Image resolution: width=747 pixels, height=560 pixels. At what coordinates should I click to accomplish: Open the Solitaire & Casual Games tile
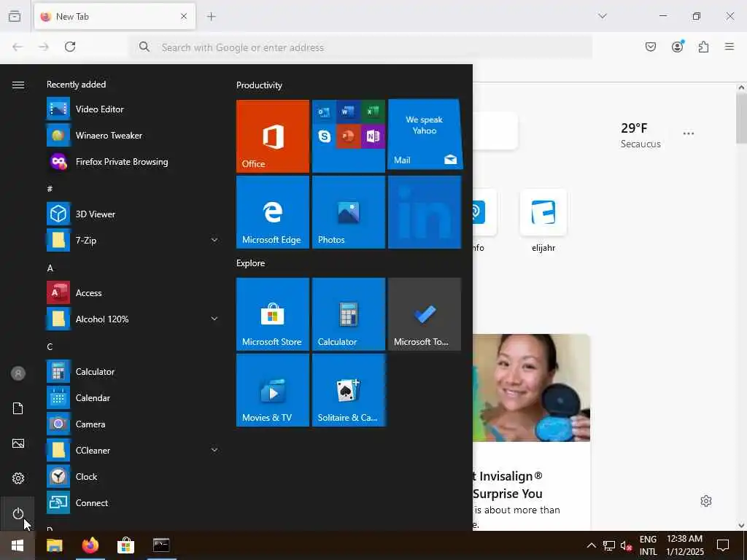point(349,390)
